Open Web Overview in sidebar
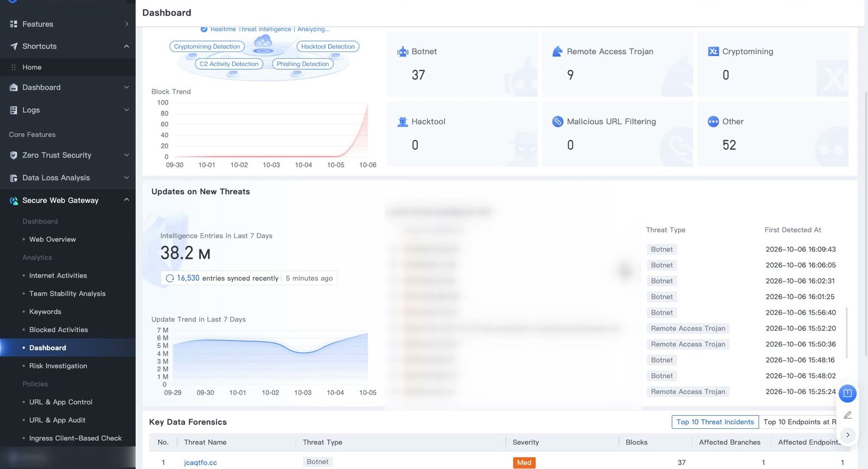Image resolution: width=868 pixels, height=469 pixels. point(53,239)
